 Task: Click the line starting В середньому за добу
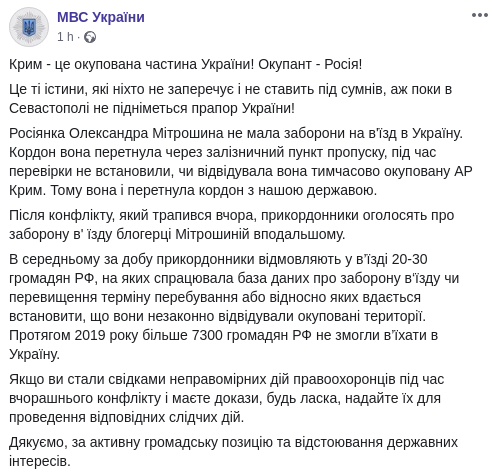click(218, 259)
